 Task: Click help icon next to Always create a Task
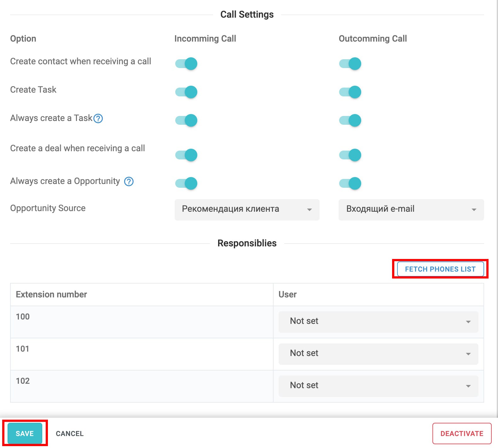(98, 118)
